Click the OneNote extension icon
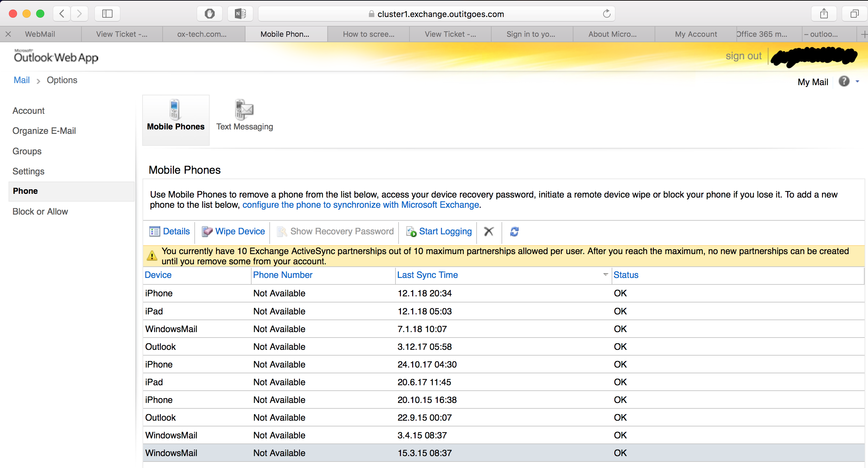Viewport: 868px width, 468px height. (240, 14)
